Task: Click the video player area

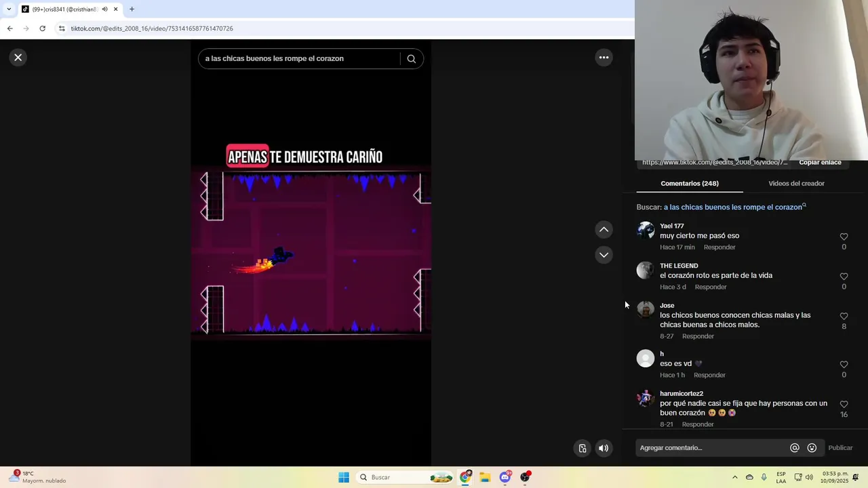Action: click(x=311, y=253)
